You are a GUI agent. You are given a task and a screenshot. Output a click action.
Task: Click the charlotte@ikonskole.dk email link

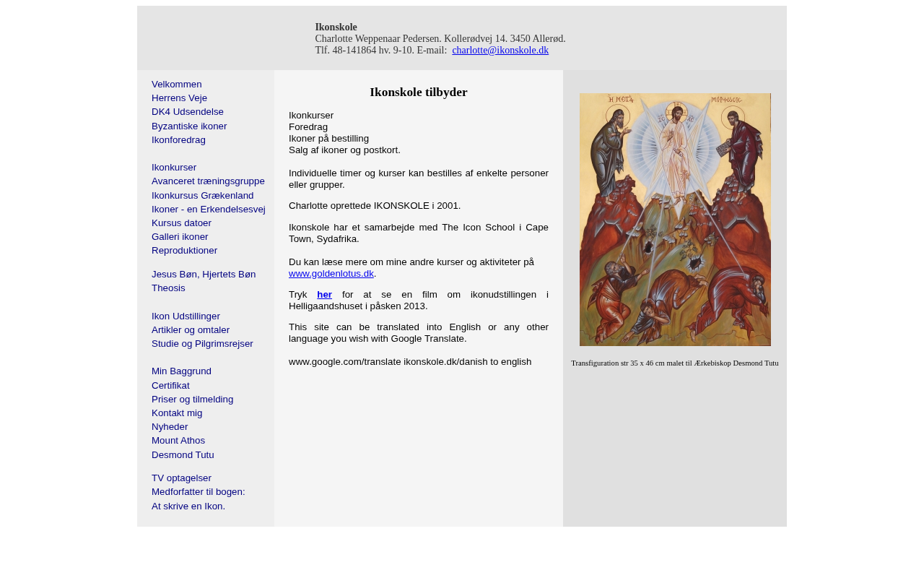[x=500, y=51]
